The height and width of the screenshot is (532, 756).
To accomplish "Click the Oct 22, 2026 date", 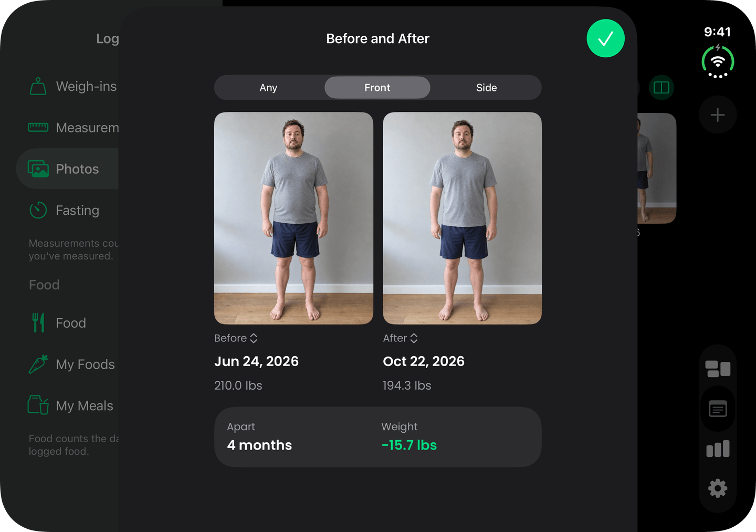I will click(x=424, y=361).
